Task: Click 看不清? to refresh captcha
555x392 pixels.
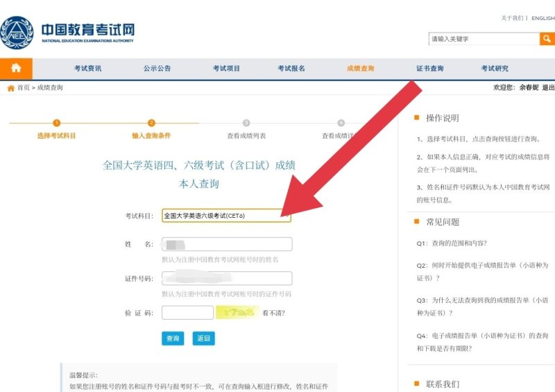Action: pos(273,313)
